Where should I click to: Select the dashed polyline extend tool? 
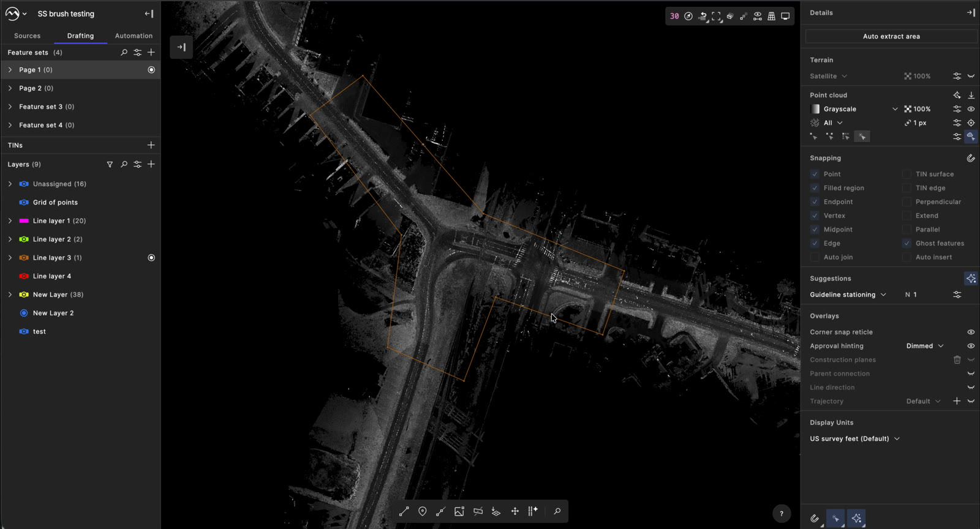pyautogui.click(x=440, y=511)
